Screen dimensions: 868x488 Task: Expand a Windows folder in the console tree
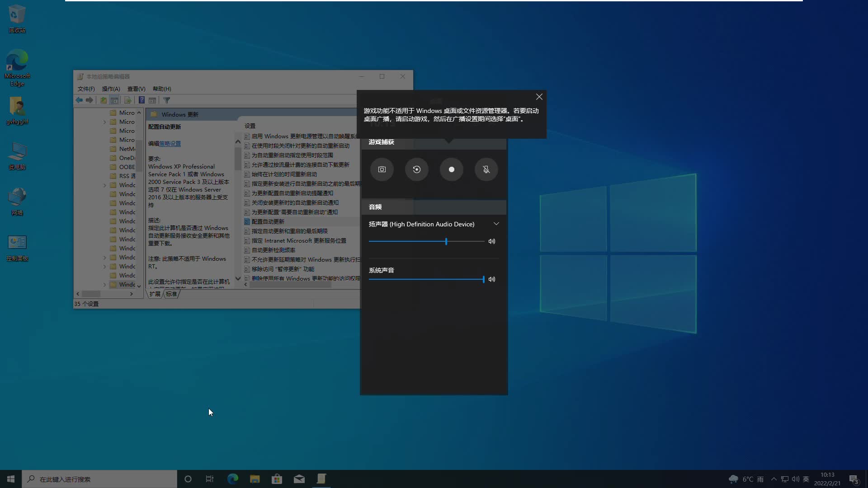[104, 185]
